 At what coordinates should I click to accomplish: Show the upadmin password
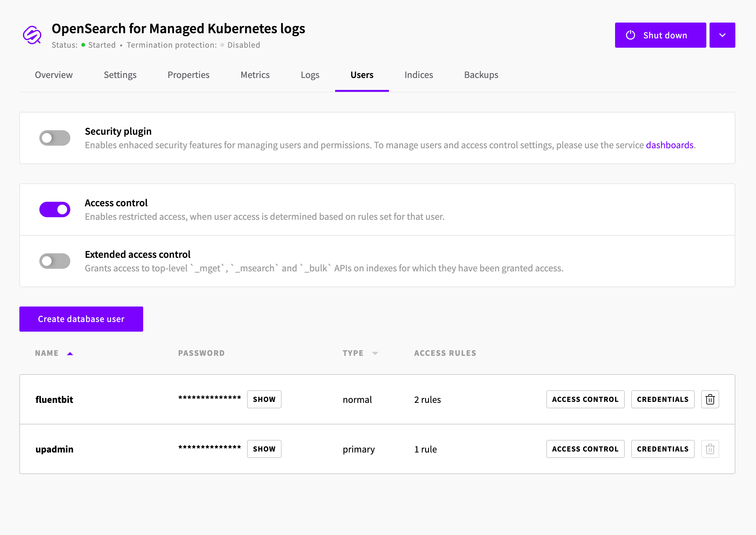(264, 449)
